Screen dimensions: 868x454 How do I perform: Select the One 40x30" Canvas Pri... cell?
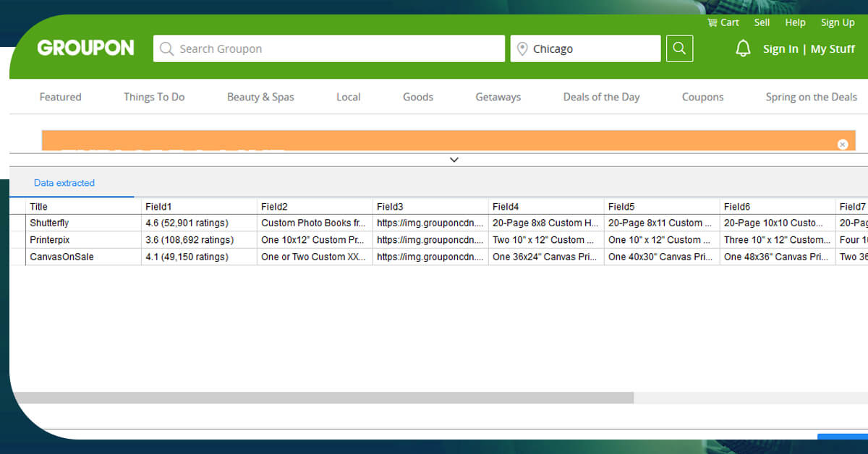[662, 257]
